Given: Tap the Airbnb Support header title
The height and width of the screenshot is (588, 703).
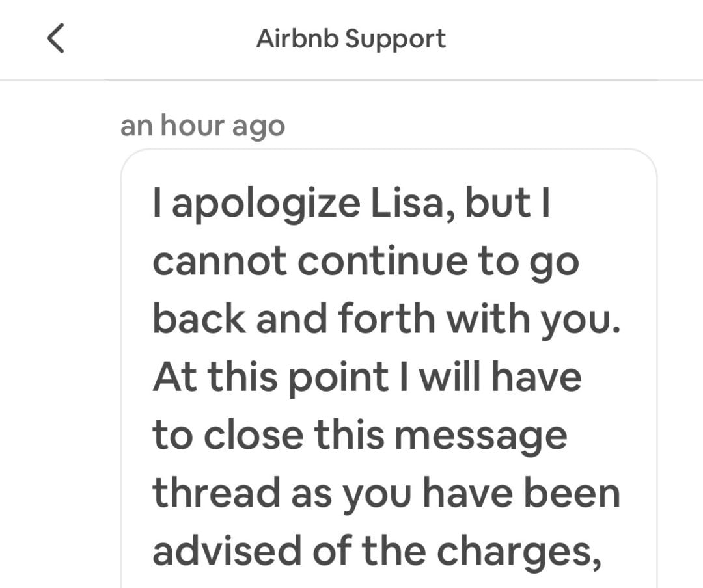Looking at the screenshot, I should pyautogui.click(x=351, y=39).
